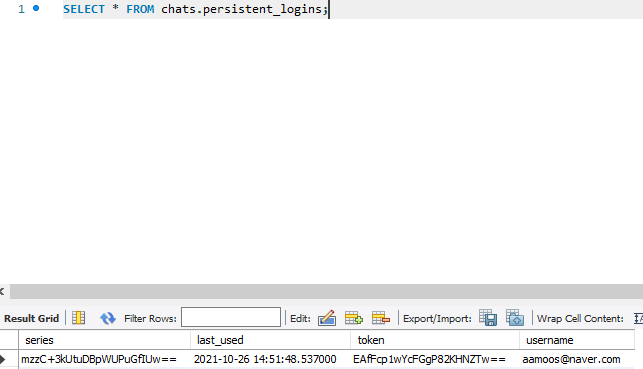Select the Result Grid label
This screenshot has width=643, height=369.
[x=32, y=319]
